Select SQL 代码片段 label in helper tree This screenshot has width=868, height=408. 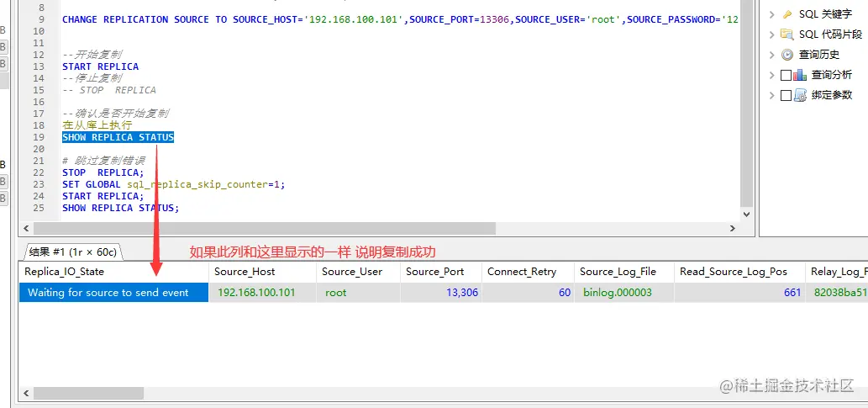[830, 34]
